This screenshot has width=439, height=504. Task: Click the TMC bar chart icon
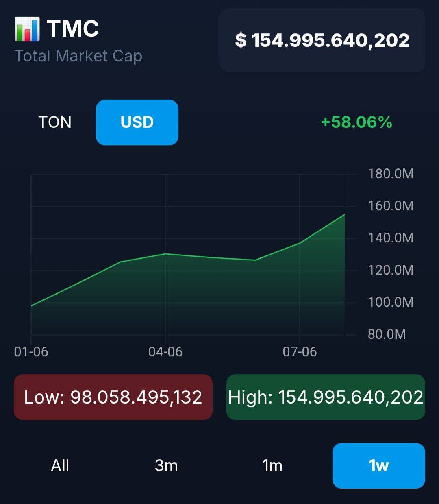coord(27,29)
